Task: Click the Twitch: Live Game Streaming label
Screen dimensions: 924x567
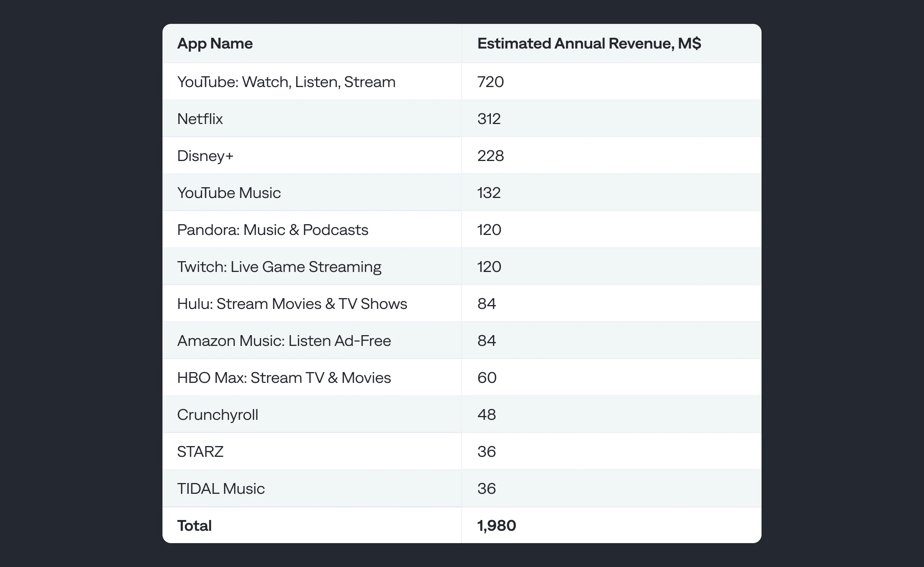Action: click(279, 266)
